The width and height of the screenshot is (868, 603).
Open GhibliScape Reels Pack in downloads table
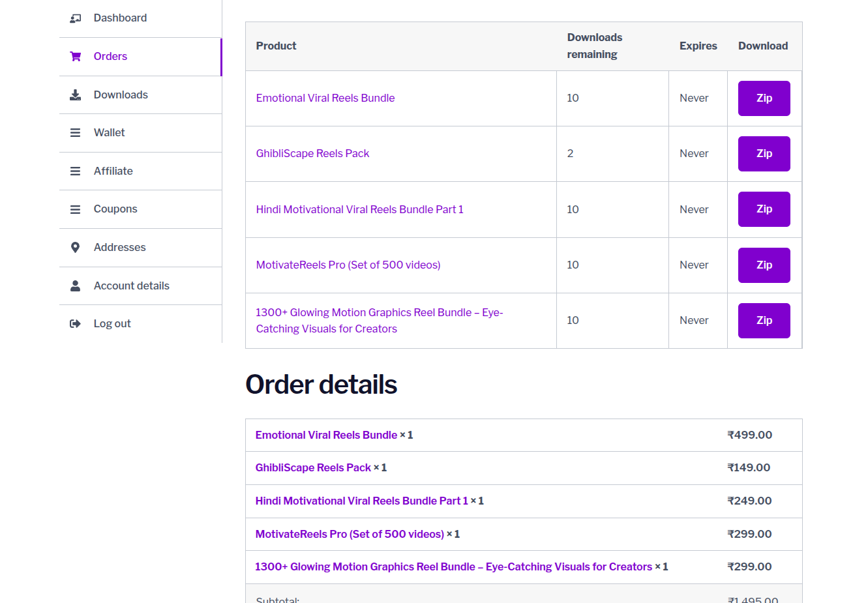click(312, 153)
